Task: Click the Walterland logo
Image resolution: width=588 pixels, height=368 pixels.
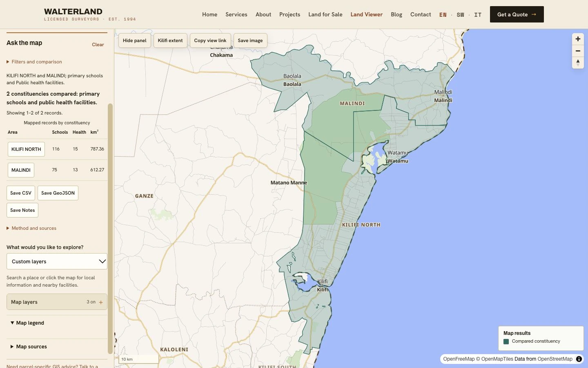Action: tap(90, 14)
